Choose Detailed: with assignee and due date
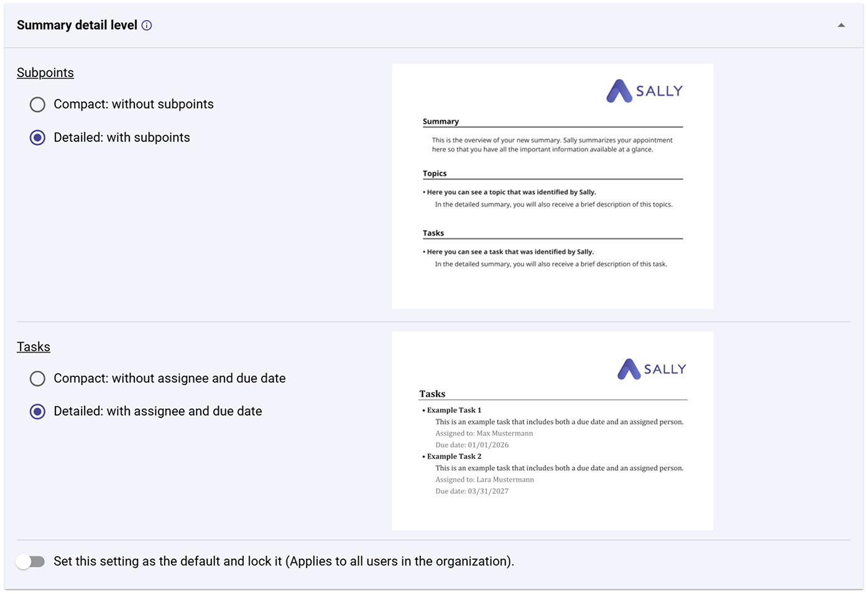 [38, 411]
